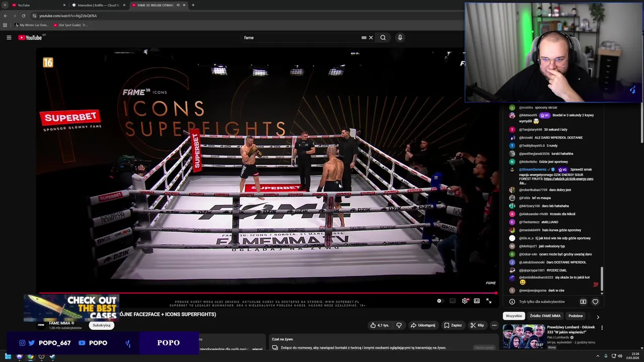The height and width of the screenshot is (362, 644).
Task: Open the browser tab search dropdown
Action: pos(4,5)
